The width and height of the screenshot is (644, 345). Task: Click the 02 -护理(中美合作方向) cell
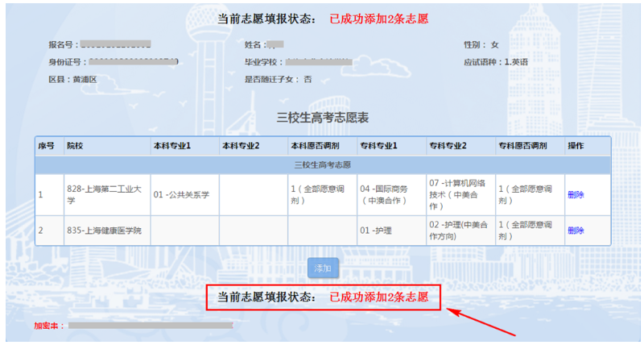[460, 231]
